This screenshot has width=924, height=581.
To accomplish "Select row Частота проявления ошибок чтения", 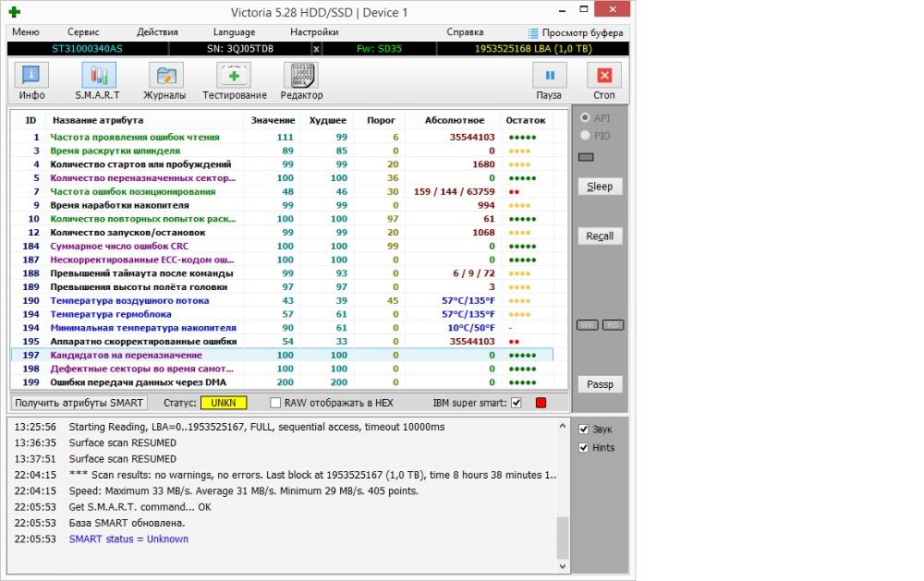I will coord(282,138).
